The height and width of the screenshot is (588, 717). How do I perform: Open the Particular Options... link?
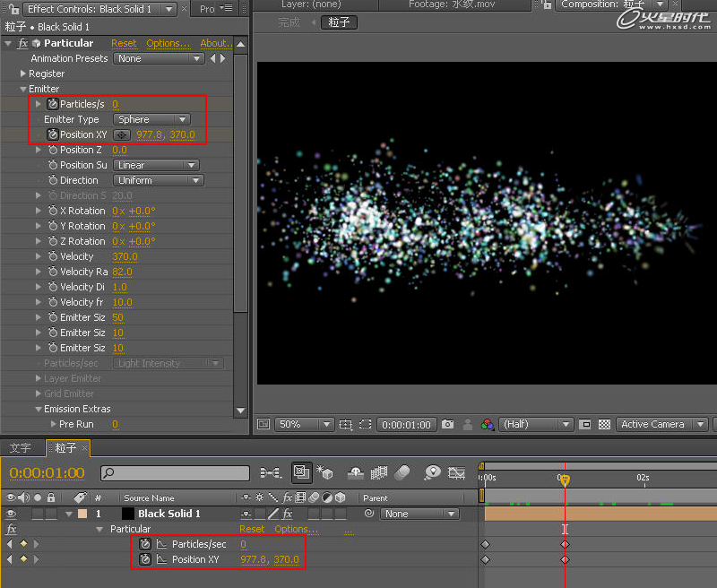pos(168,43)
